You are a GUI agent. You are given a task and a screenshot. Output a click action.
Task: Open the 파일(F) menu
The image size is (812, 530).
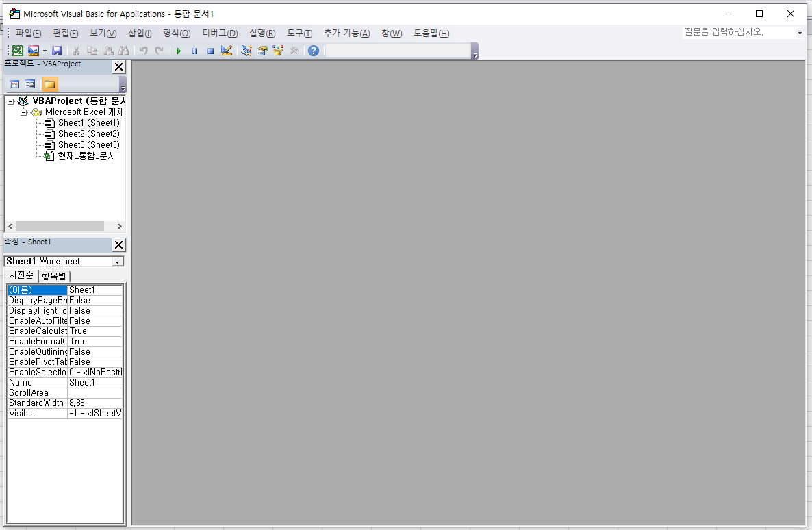click(x=28, y=33)
